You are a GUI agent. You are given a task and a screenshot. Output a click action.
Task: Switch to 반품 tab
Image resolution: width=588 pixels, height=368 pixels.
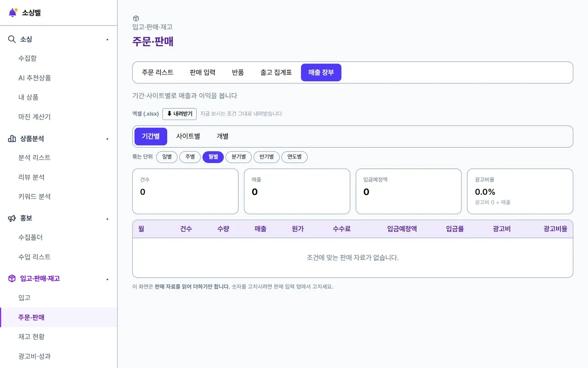238,72
